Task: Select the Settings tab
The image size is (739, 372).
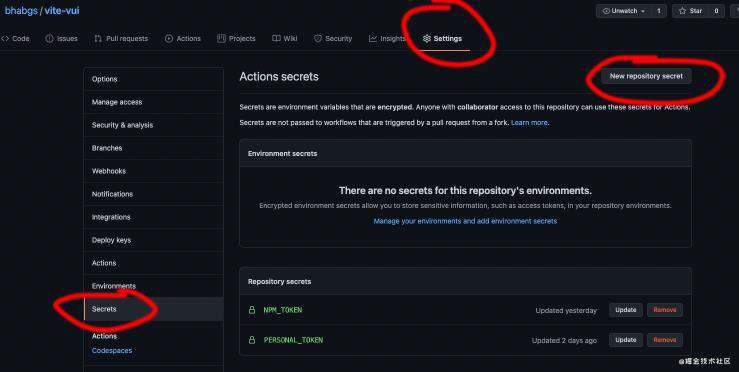Action: click(x=442, y=39)
